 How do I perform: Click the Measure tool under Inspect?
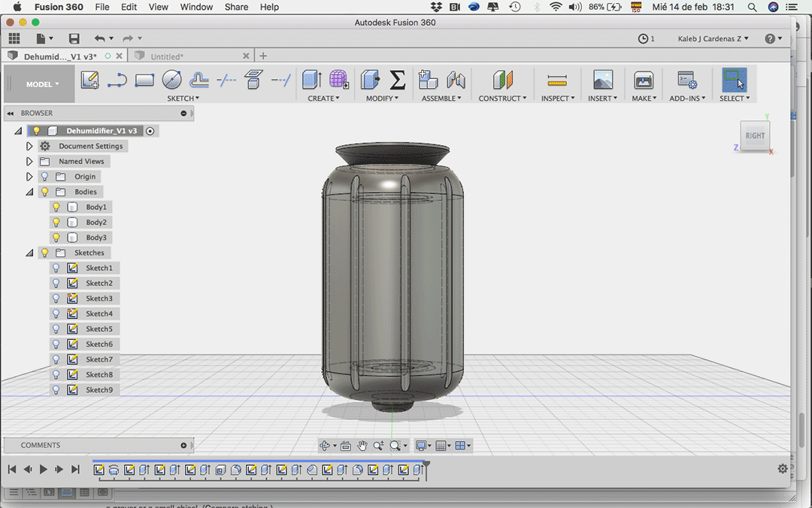(x=557, y=80)
